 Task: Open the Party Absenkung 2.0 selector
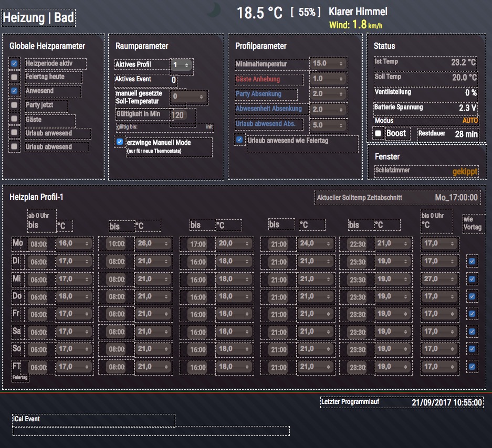(328, 93)
